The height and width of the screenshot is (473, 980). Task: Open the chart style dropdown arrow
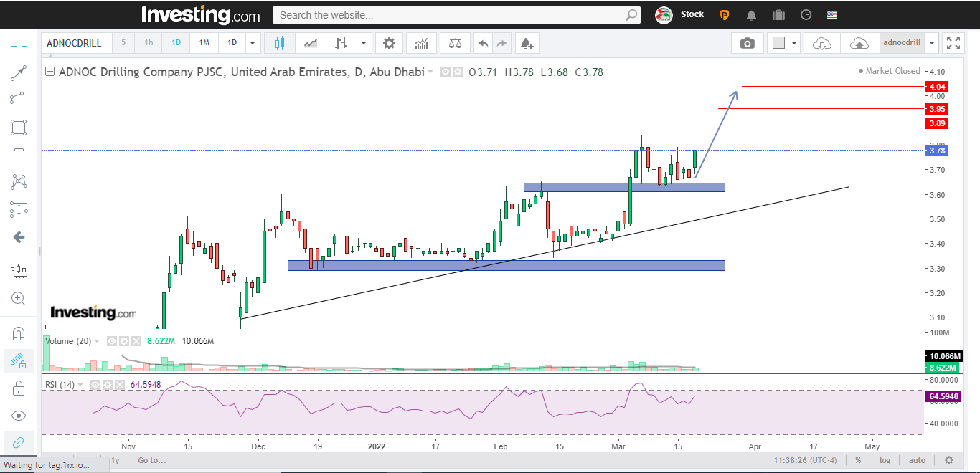tap(364, 43)
